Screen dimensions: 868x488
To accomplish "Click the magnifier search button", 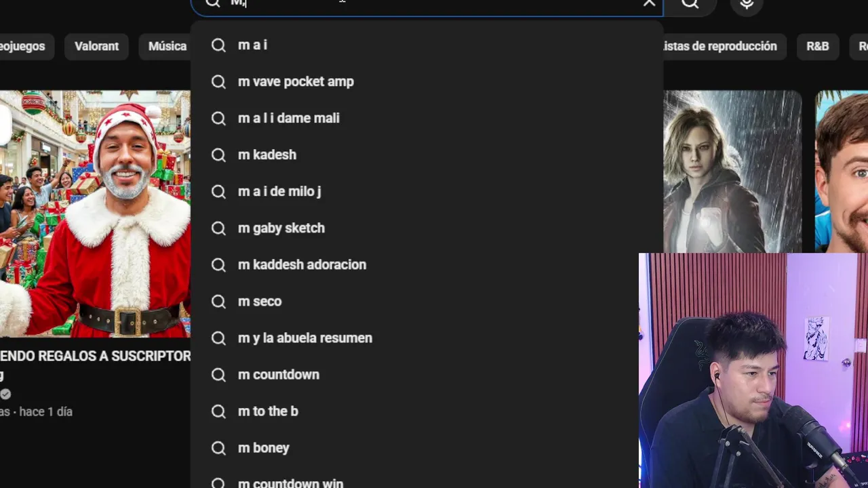I will pos(690,3).
